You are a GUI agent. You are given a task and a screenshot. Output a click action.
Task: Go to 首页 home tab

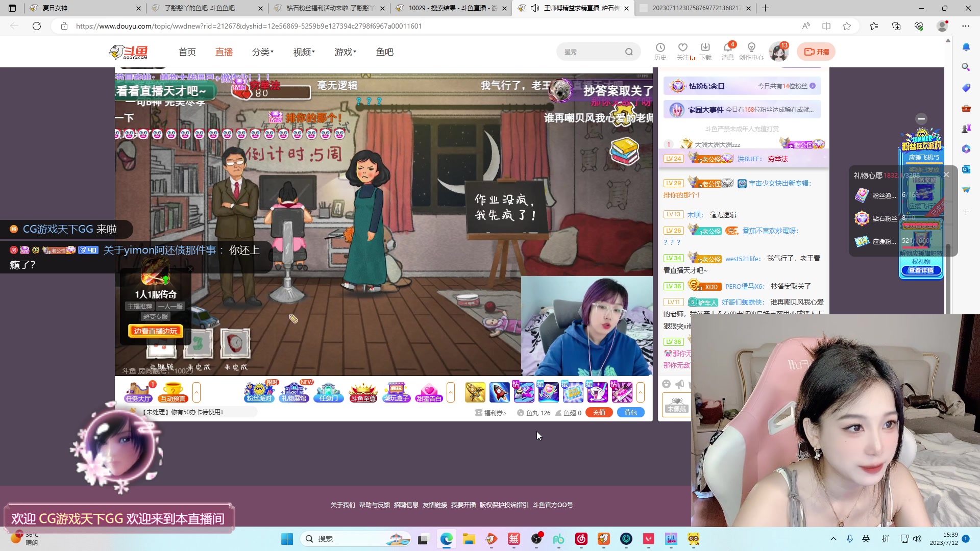coord(187,52)
